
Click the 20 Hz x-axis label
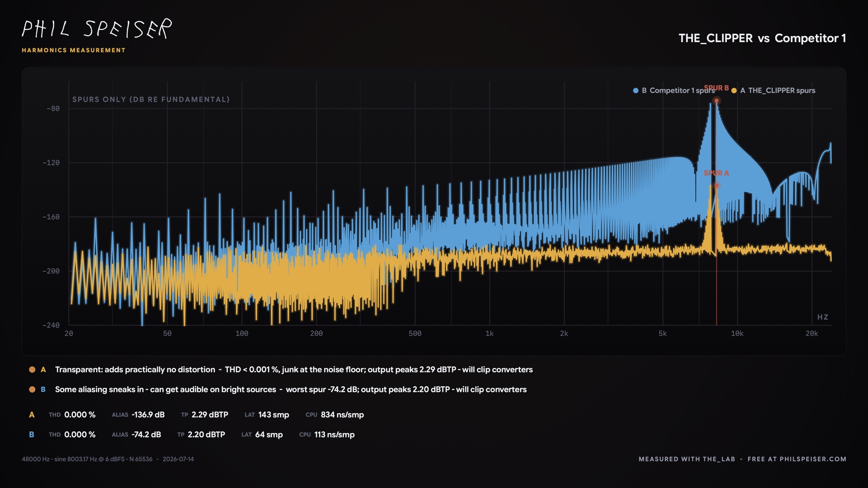(69, 333)
